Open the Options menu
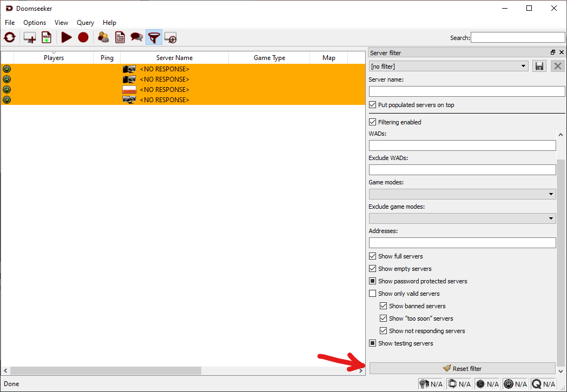 click(35, 22)
